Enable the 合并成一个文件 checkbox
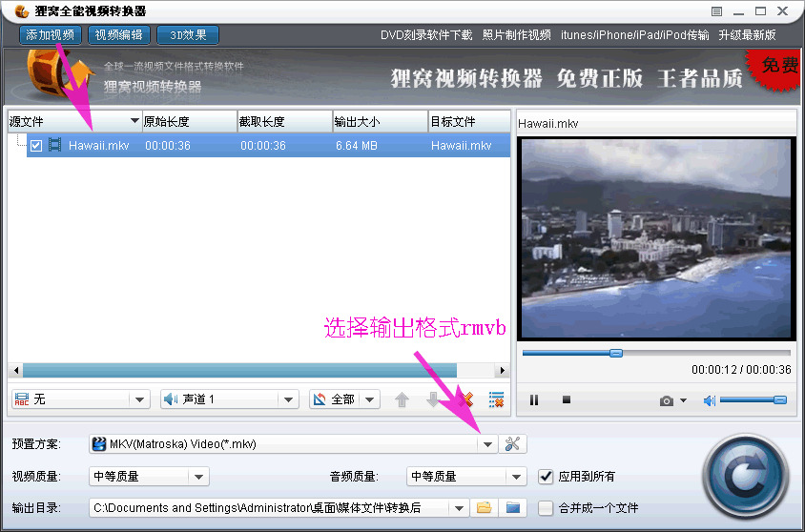This screenshot has width=805, height=532. pos(546,508)
